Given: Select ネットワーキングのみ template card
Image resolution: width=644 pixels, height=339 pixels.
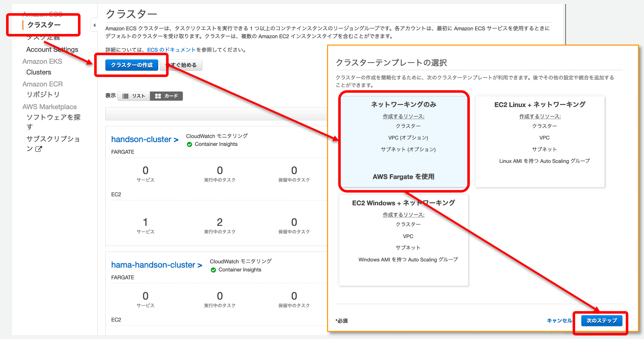Looking at the screenshot, I should click(x=404, y=142).
